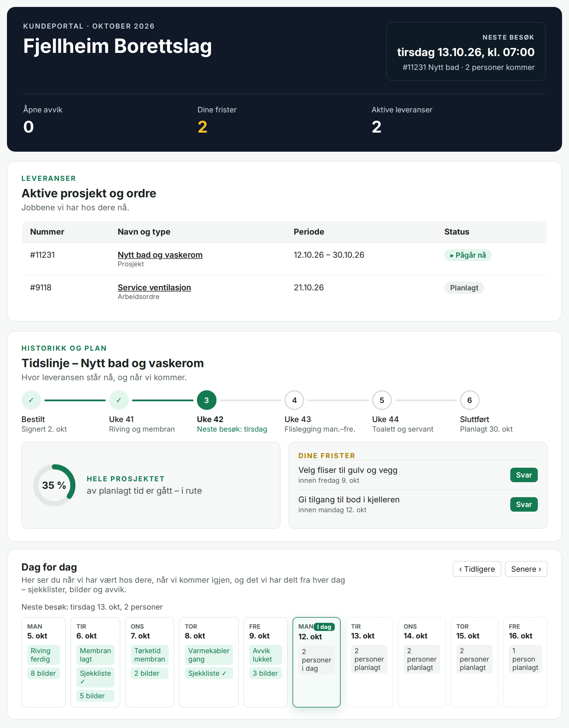Screen dimensions: 569x728
Task: Click the Aktive leveranser count 2
Action: 376,127
